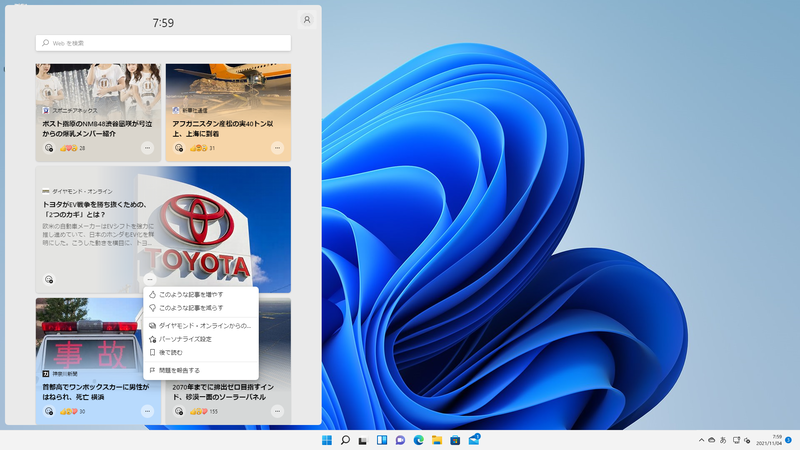
Task: Click the emoji reaction button on Toyota card
Action: tap(49, 279)
